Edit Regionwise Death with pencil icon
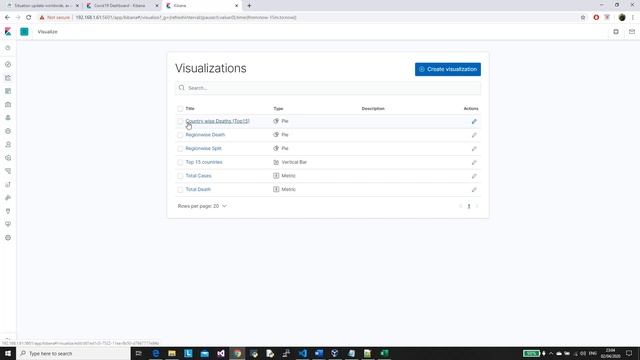This screenshot has width=640, height=360. click(474, 135)
